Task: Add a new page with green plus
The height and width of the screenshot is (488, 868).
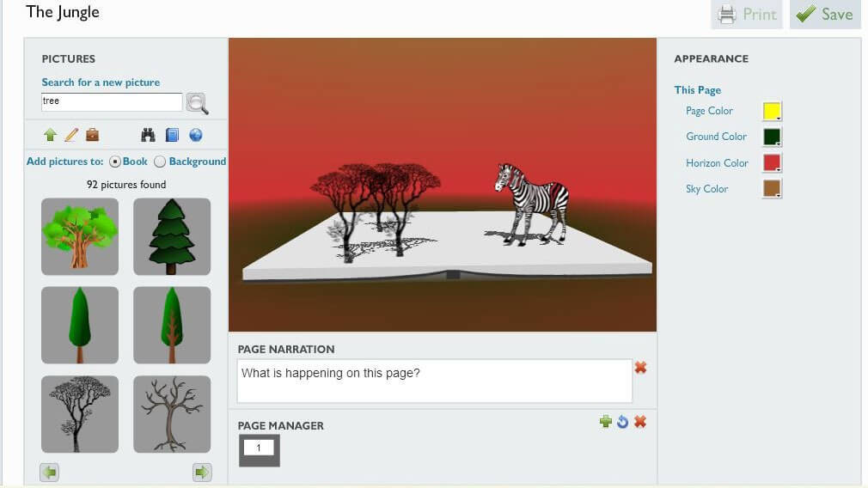Action: coord(606,422)
